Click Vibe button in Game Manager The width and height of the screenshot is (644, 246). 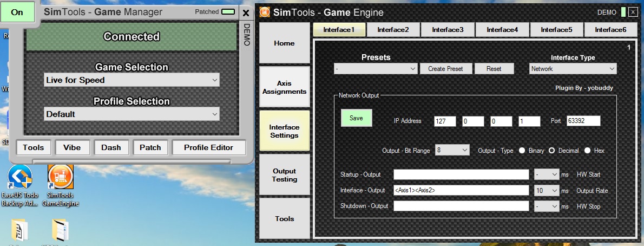pos(72,148)
